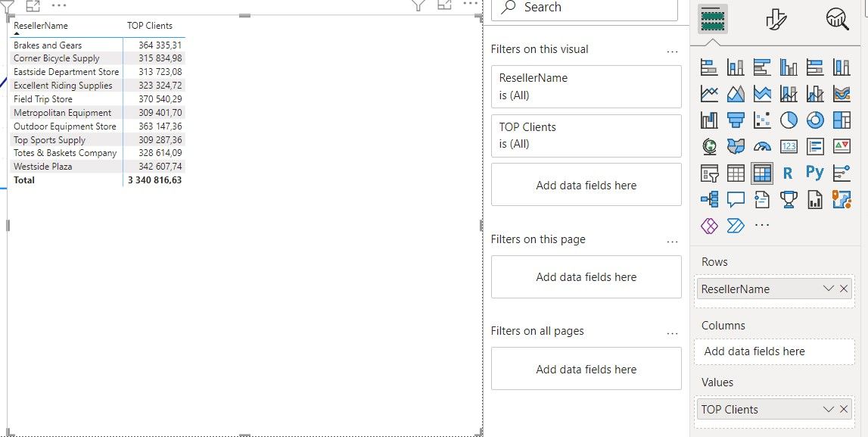
Task: Open more options for Filters on this page
Action: pyautogui.click(x=672, y=242)
